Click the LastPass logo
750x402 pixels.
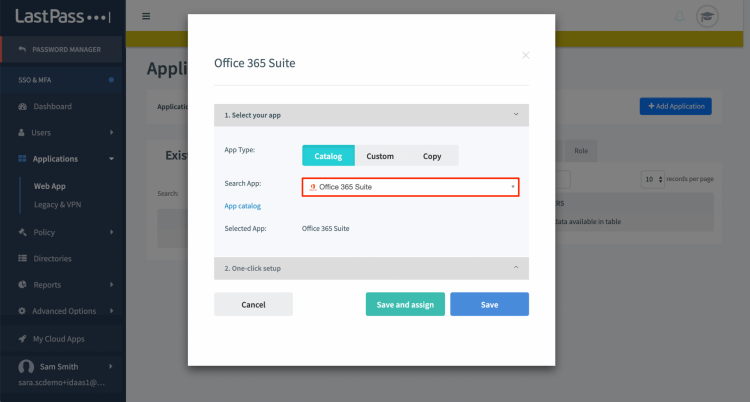click(63, 17)
